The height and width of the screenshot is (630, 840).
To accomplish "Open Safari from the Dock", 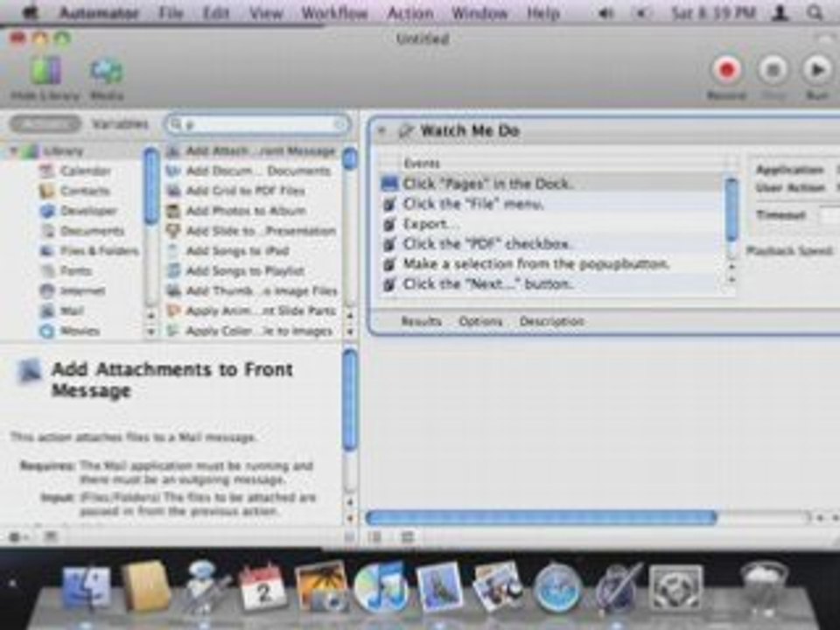I will click(557, 588).
